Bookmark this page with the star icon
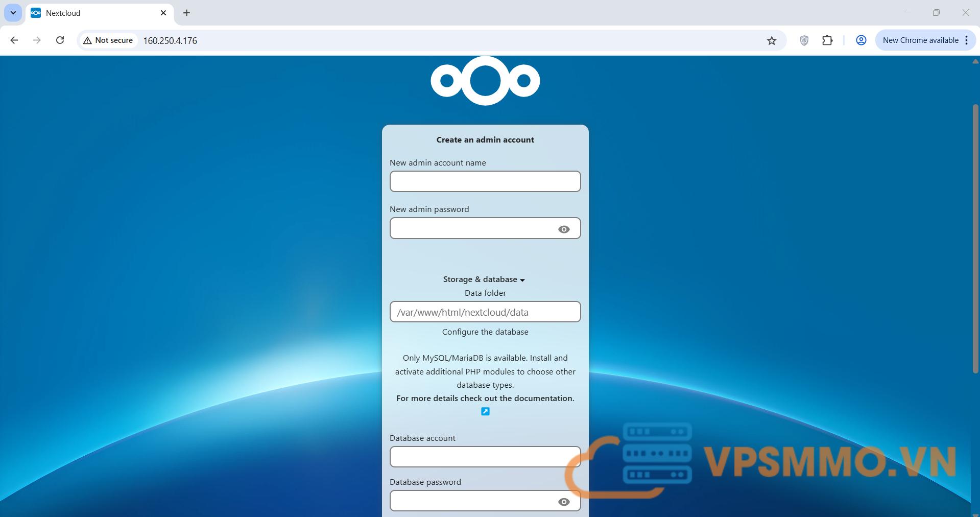Screen dimensions: 980x517 (x=771, y=40)
